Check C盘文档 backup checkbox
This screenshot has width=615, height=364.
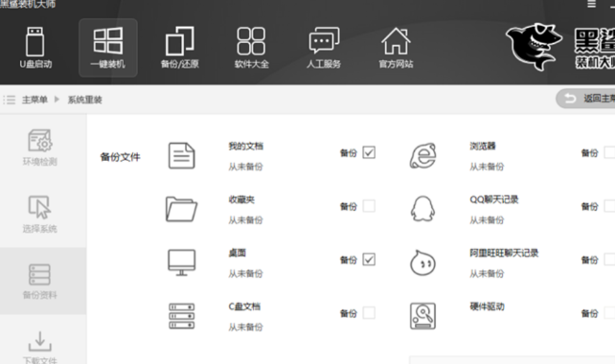coord(369,312)
